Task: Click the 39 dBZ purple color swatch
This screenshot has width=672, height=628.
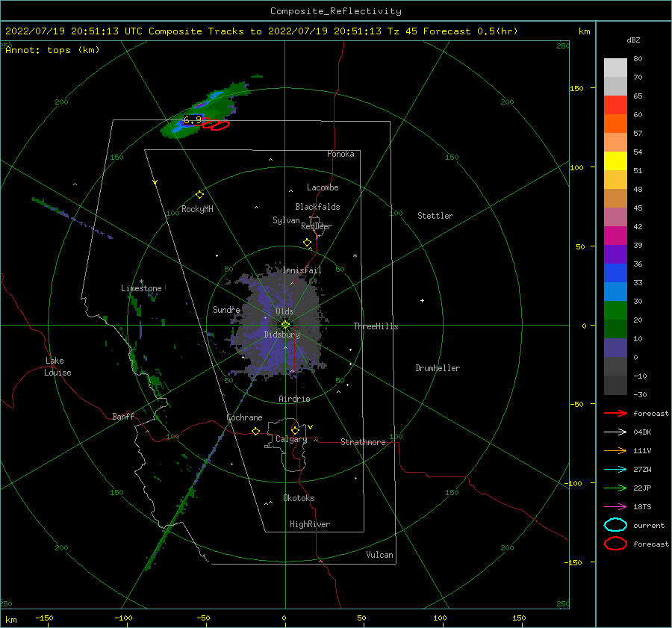Action: (615, 254)
